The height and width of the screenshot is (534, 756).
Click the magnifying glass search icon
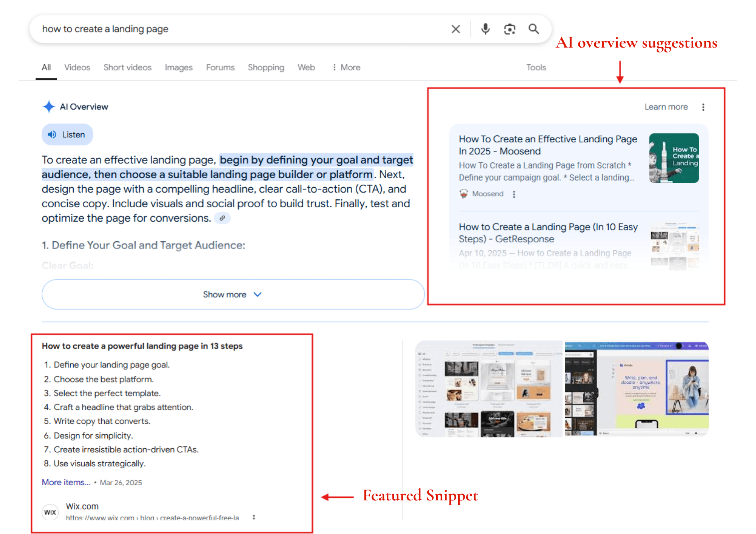pos(534,29)
